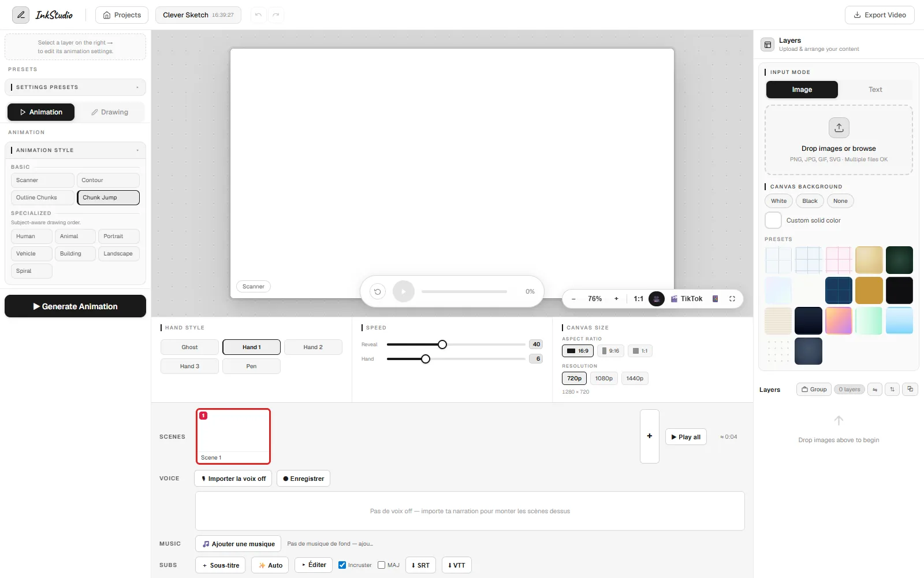Choose 1080p resolution
Viewport: 924px width, 578px height.
click(x=604, y=379)
